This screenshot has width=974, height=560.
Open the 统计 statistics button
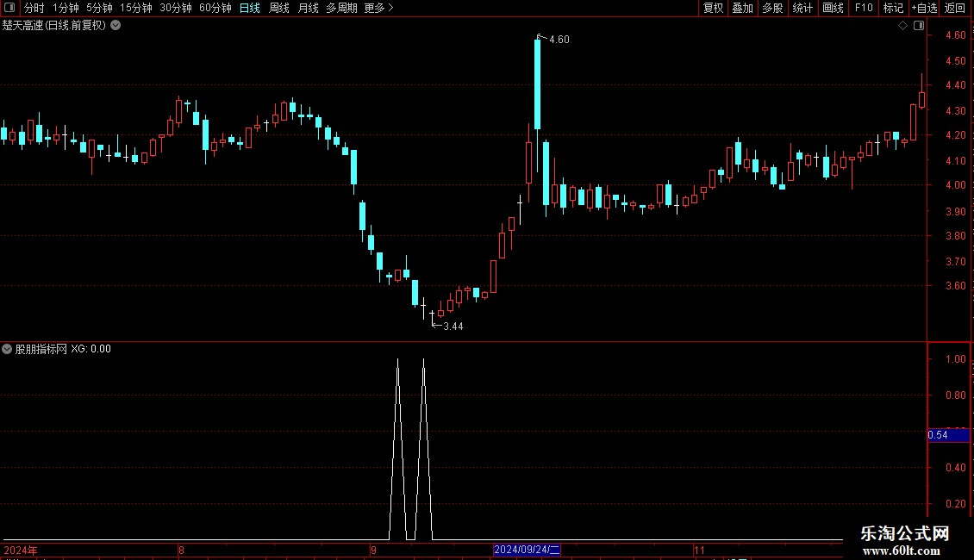pos(802,8)
